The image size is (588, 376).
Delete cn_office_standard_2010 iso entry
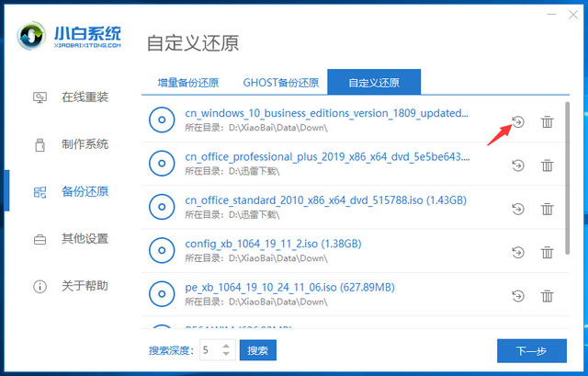pyautogui.click(x=547, y=209)
